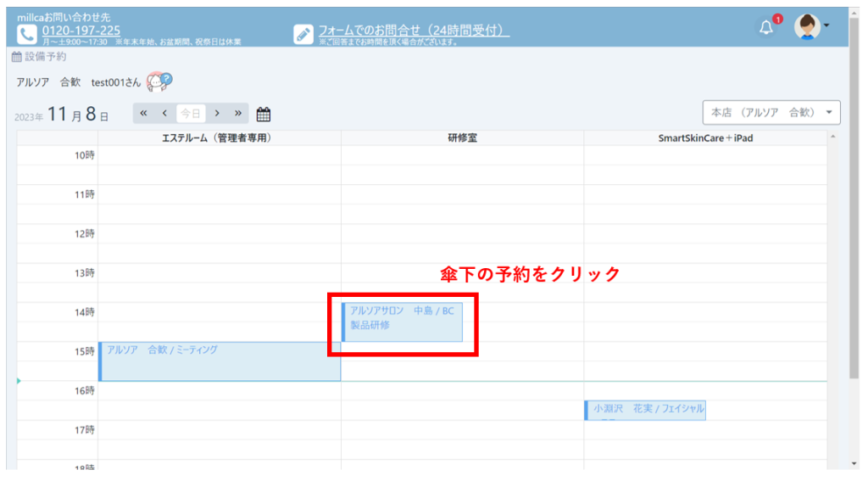Open the フォームでのお問合せ link

click(414, 31)
